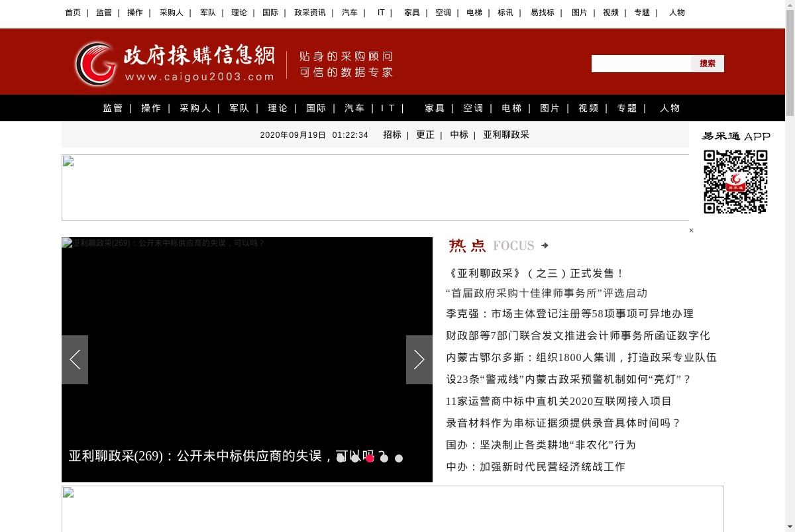This screenshot has width=795, height=532.
Task: Click the caigou2003 site logo
Action: tap(174, 63)
